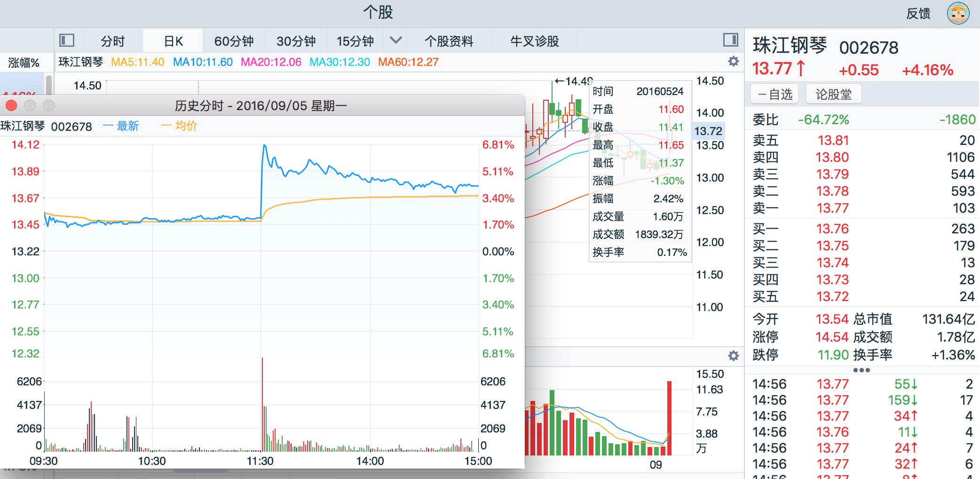This screenshot has width=980, height=479.
Task: Switch to the 30分钟 tab
Action: point(296,41)
